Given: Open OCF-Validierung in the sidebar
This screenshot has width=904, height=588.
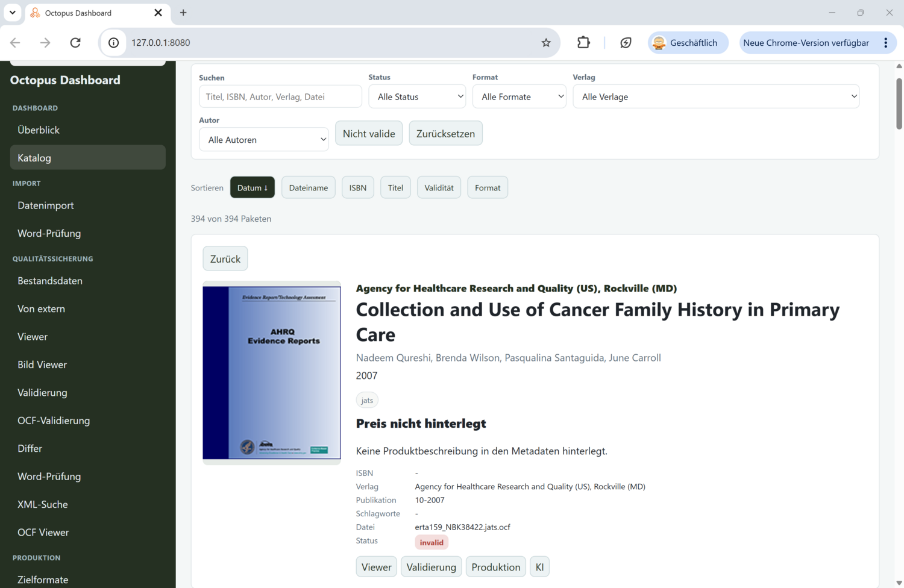Looking at the screenshot, I should pos(88,420).
